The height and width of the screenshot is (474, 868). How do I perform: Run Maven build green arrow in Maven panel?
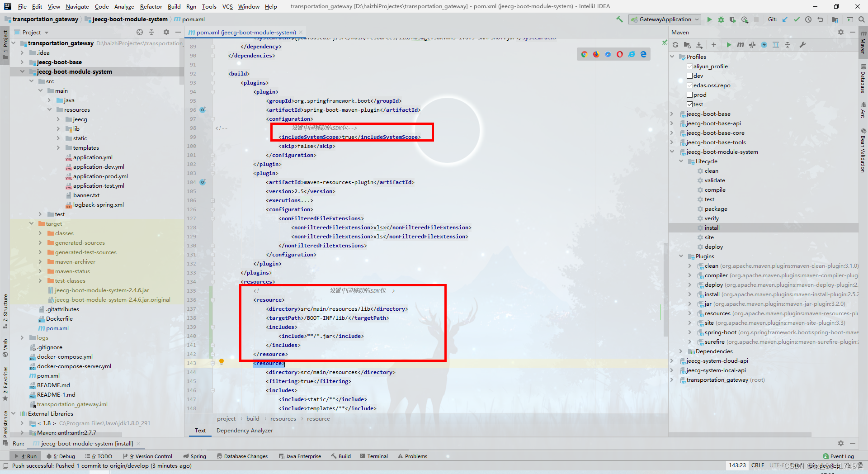tap(729, 45)
